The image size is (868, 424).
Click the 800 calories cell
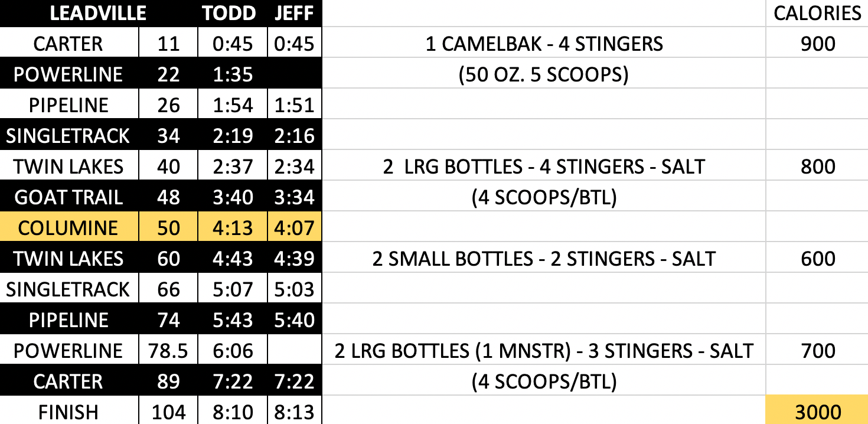point(817,167)
